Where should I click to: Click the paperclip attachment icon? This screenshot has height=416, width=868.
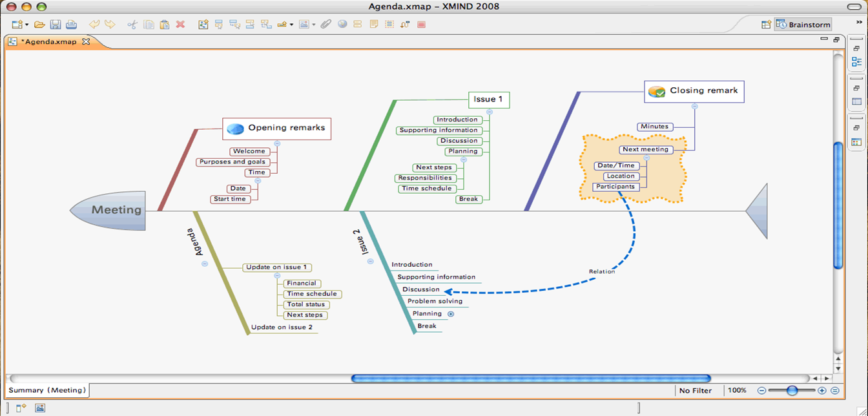click(x=326, y=25)
